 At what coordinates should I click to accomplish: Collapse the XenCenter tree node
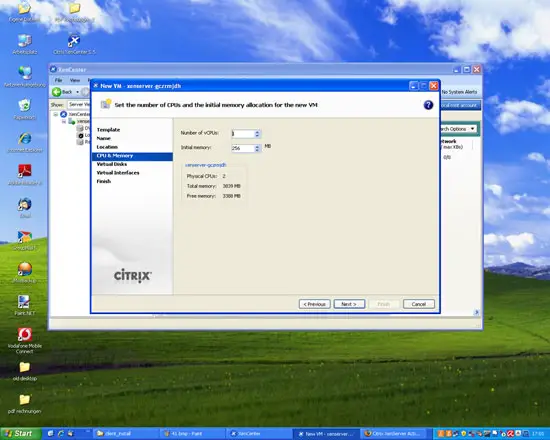tap(55, 114)
